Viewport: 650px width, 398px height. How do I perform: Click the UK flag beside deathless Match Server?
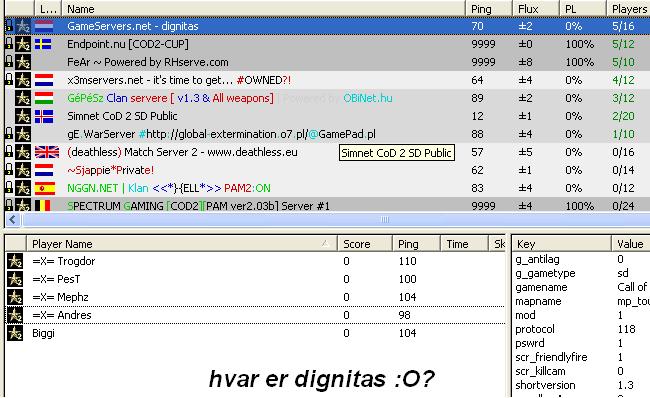[x=47, y=152]
